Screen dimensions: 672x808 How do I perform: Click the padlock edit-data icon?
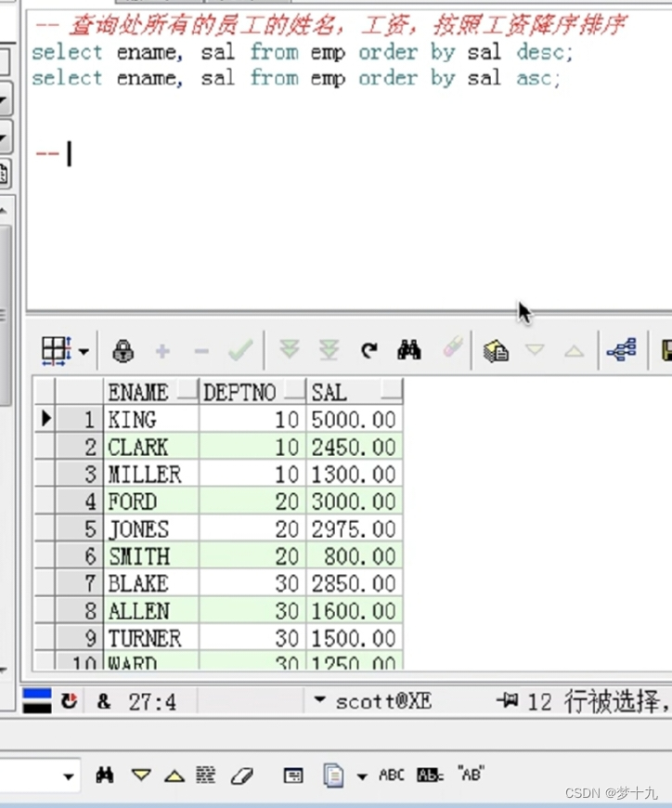coord(123,351)
